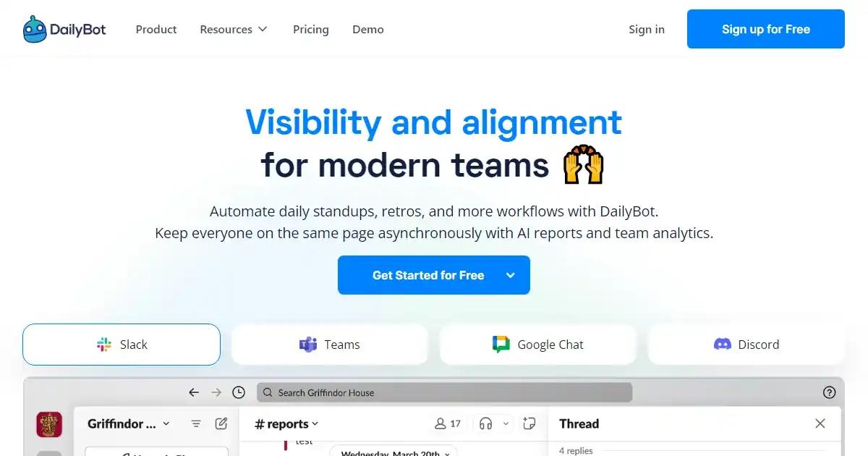Expand the Resources menu
The height and width of the screenshot is (456, 868).
pos(234,29)
